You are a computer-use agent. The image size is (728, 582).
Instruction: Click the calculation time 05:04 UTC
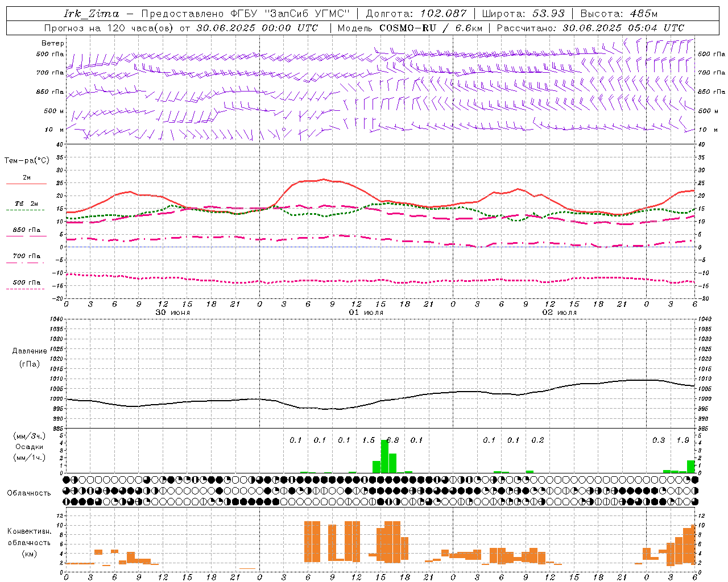pos(649,28)
